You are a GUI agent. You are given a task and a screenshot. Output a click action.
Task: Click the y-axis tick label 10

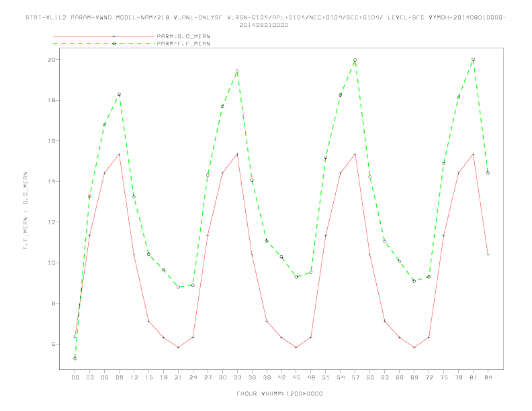point(52,263)
